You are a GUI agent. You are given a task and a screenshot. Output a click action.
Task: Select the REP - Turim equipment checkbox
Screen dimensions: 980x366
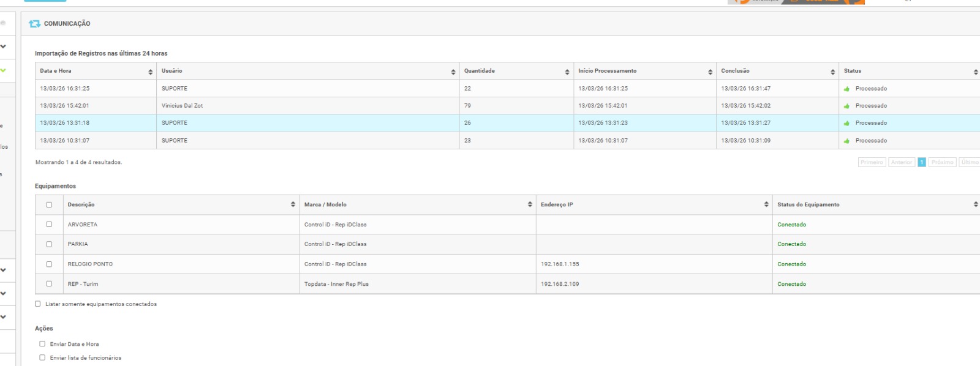tap(49, 284)
